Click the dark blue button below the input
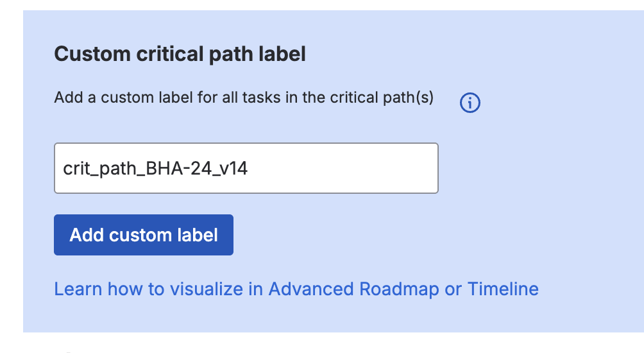The image size is (644, 353). 144,235
